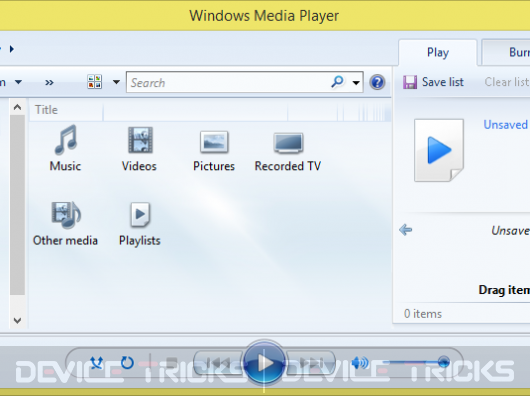Click the Stop button

click(172, 363)
